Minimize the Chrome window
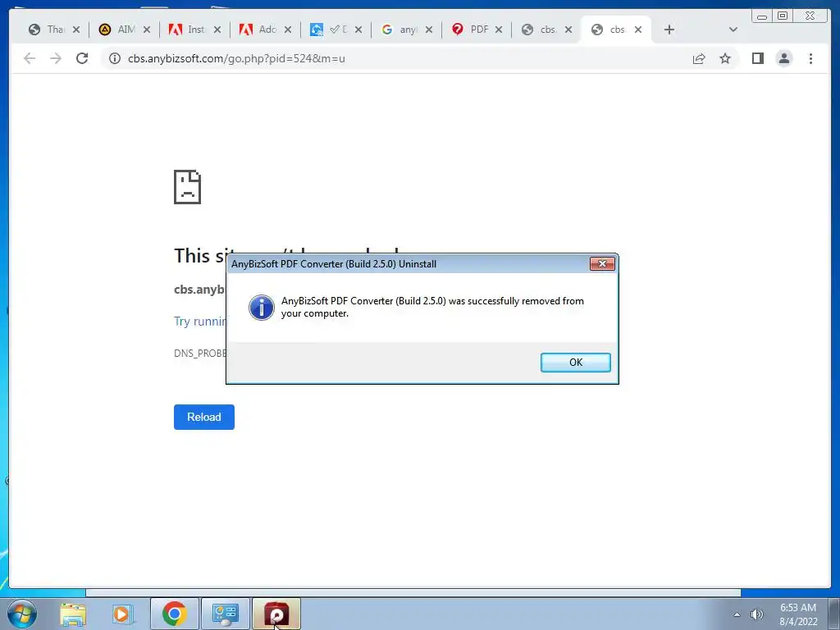The image size is (840, 630). pyautogui.click(x=762, y=16)
